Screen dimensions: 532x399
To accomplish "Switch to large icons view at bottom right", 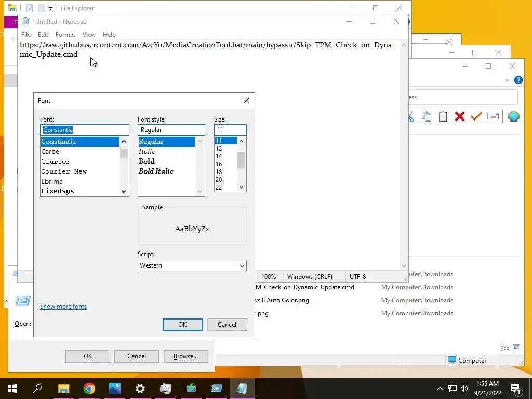I will (516, 347).
